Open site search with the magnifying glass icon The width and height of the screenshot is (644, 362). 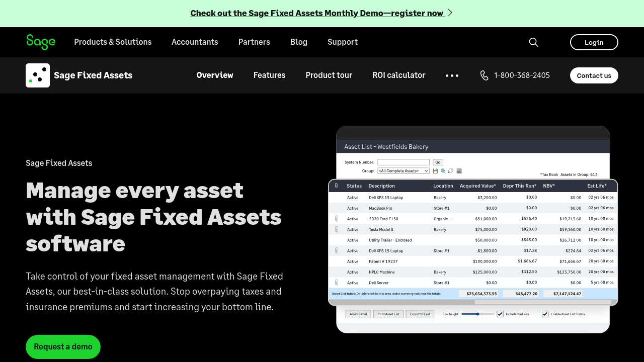pyautogui.click(x=533, y=42)
